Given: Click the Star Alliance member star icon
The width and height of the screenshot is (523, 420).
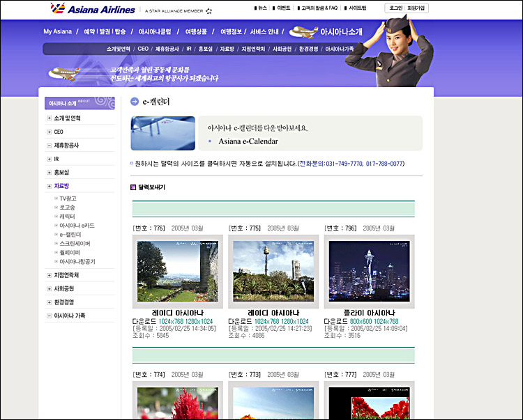Looking at the screenshot, I should (209, 11).
